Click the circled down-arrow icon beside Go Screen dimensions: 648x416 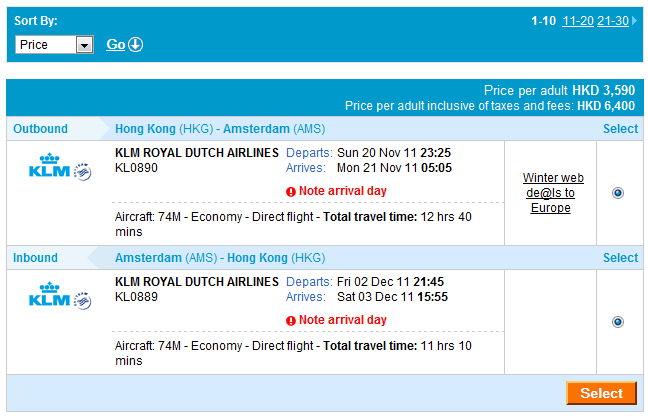click(136, 44)
